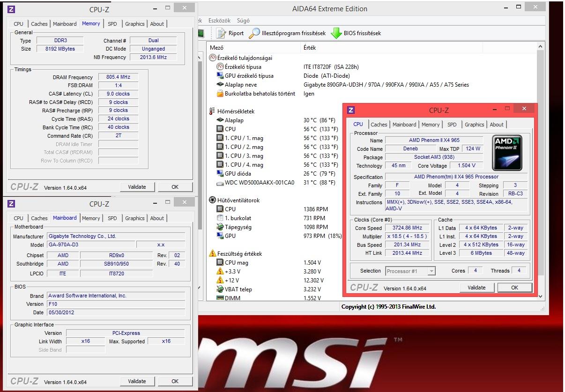The height and width of the screenshot is (392, 565).
Task: Click GPU érzékelő típusa icon
Action: [220, 76]
